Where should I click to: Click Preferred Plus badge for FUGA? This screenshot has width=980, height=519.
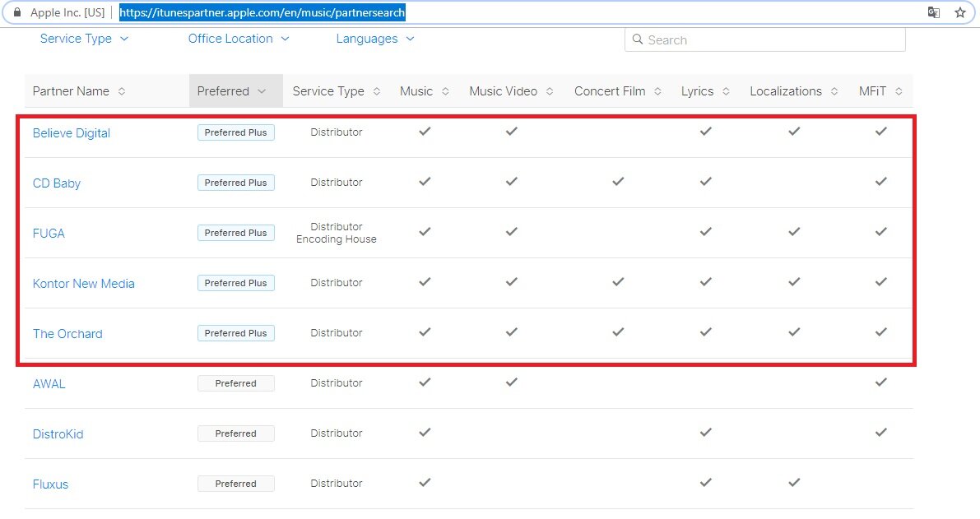(235, 233)
